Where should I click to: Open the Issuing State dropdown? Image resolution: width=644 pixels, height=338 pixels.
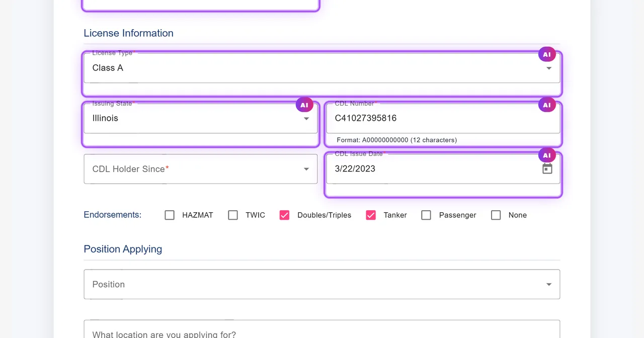point(201,118)
